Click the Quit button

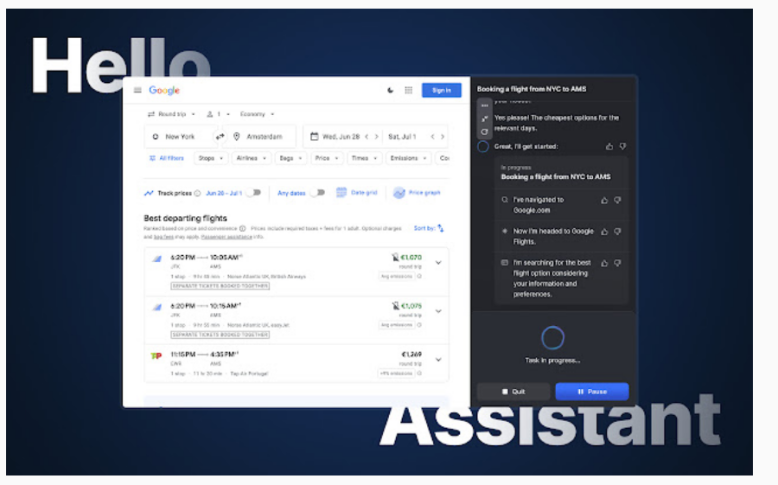pos(514,392)
